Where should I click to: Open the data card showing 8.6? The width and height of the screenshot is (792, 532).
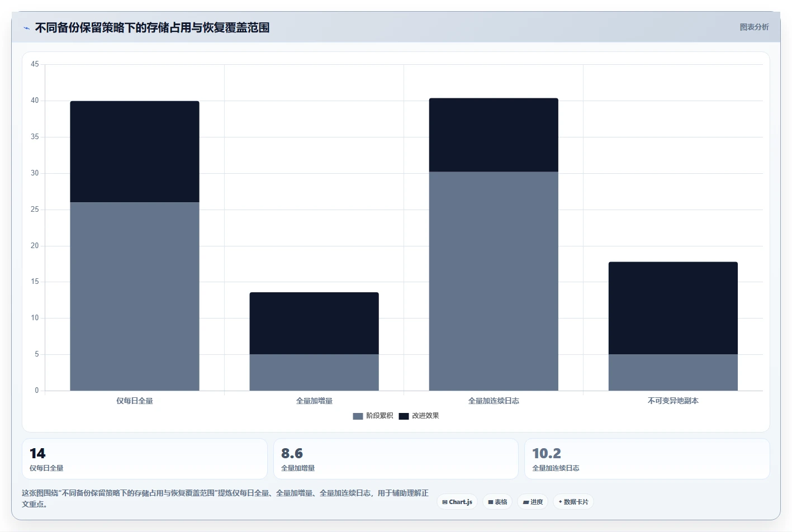396,459
